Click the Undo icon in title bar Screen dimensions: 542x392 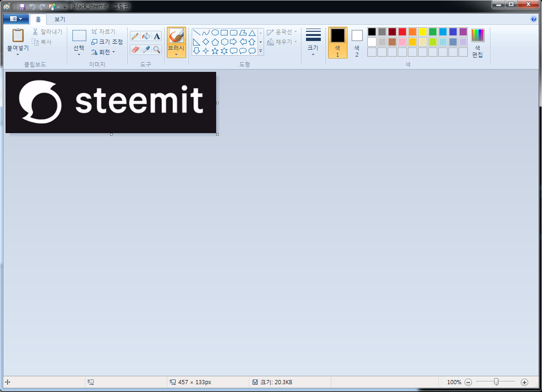click(x=32, y=6)
